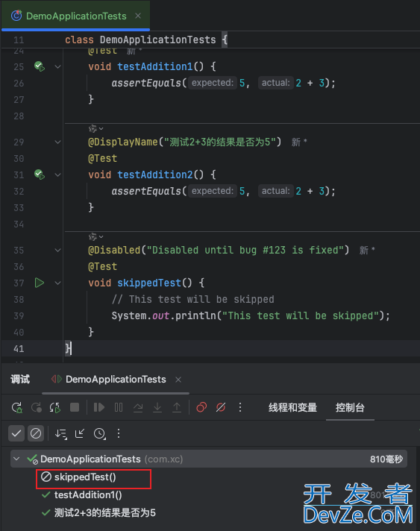View breakpoints with red circles icon
The width and height of the screenshot is (420, 531).
coord(201,407)
